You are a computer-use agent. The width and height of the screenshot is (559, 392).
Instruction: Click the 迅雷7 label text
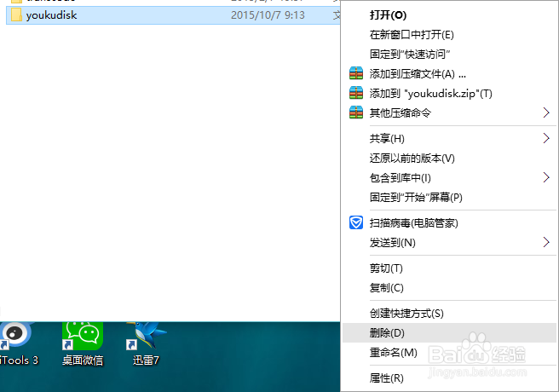pos(146,360)
